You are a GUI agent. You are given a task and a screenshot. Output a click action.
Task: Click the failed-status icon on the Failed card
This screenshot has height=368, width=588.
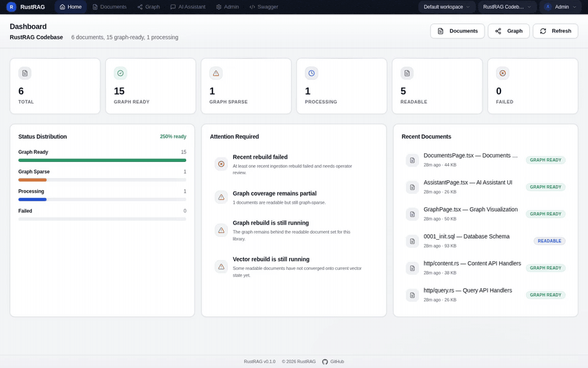[502, 73]
